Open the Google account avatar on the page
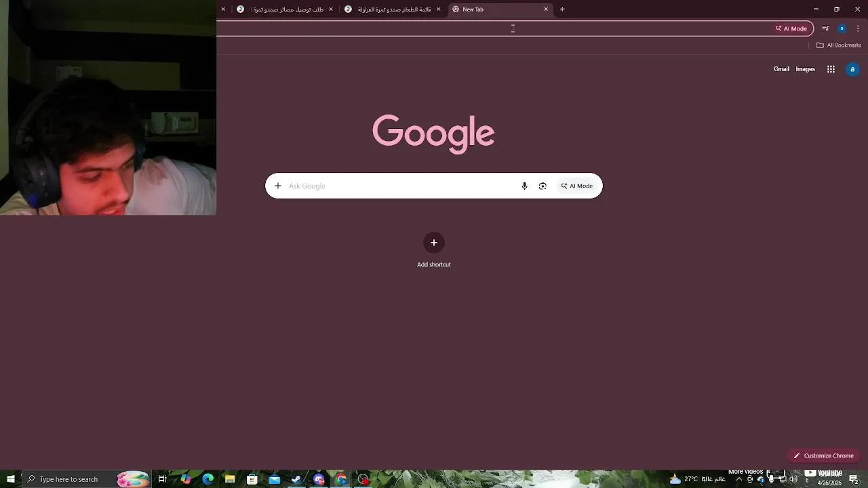 click(852, 69)
